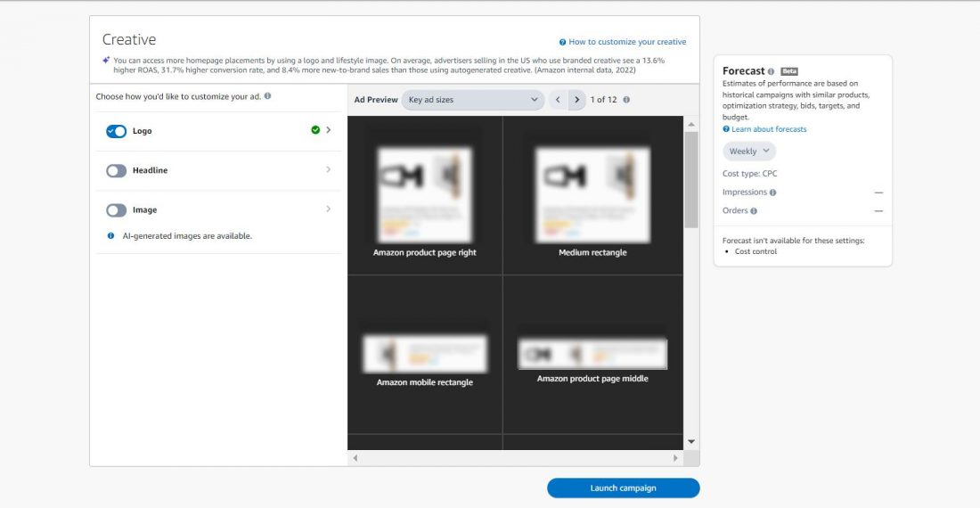Expand the Headline settings chevron
980x508 pixels.
coord(328,169)
